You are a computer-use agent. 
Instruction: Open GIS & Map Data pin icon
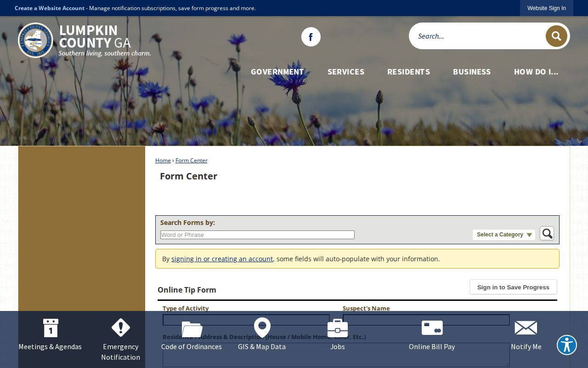coord(262,328)
